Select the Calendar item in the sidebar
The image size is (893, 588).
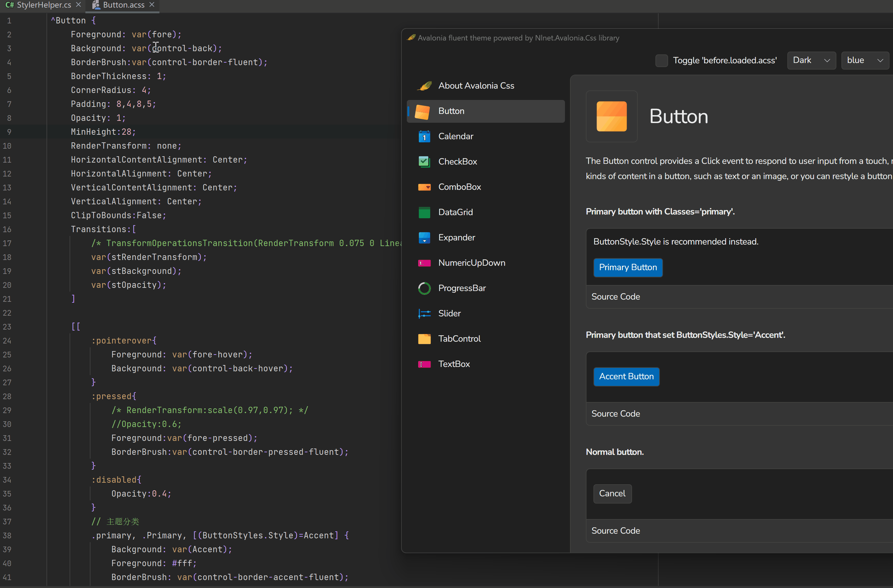(x=456, y=136)
